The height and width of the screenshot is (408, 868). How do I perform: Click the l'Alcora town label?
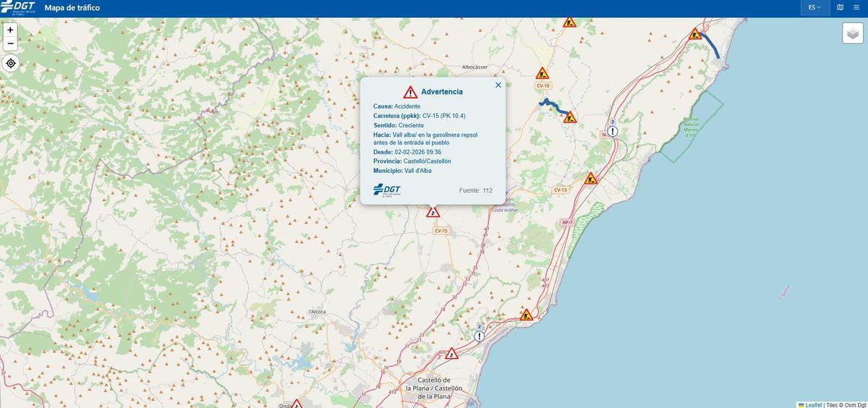(x=317, y=312)
